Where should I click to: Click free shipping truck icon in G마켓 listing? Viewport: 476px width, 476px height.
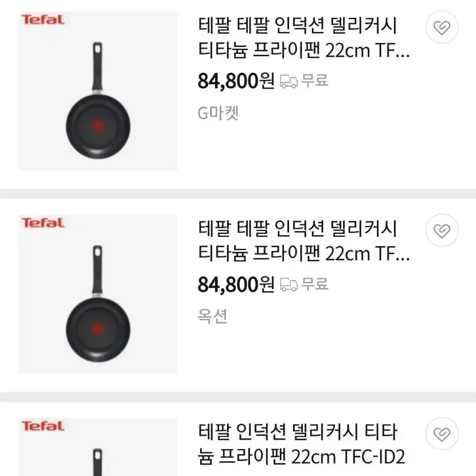click(288, 81)
